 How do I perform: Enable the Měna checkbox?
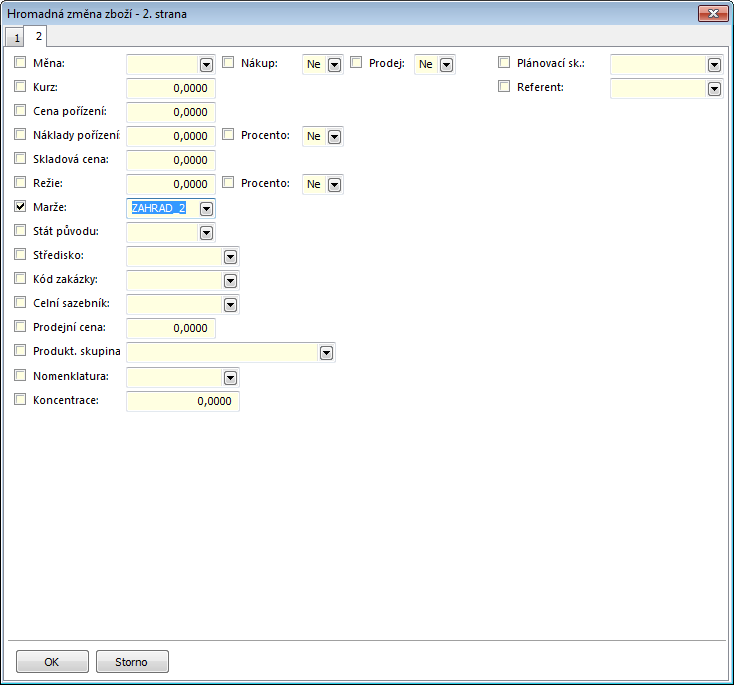click(x=20, y=62)
